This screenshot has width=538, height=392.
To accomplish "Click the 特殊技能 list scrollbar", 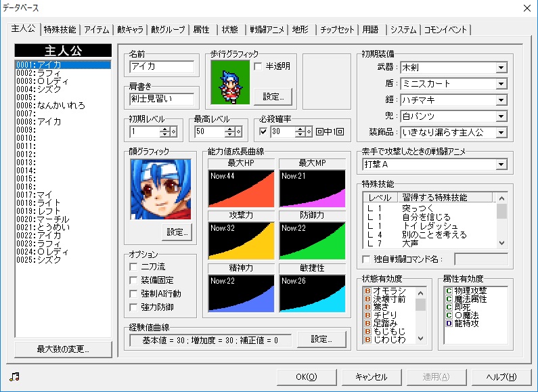I will tap(501, 221).
